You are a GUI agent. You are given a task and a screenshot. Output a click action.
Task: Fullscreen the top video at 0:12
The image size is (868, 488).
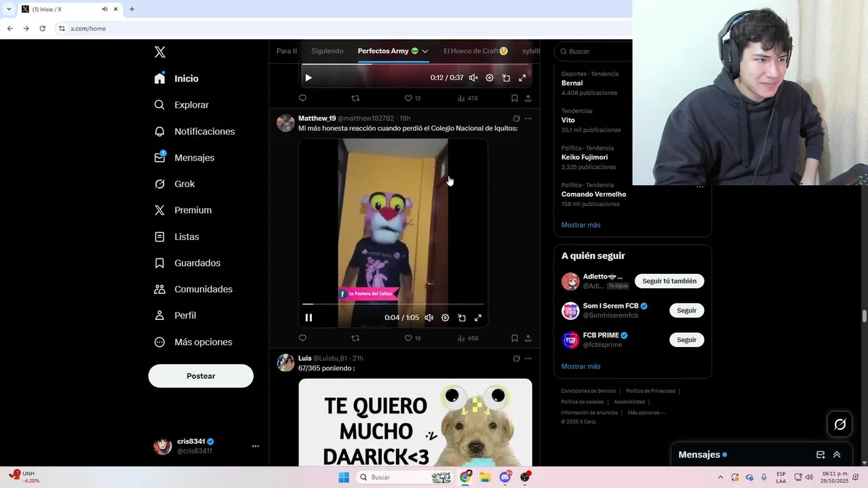522,78
